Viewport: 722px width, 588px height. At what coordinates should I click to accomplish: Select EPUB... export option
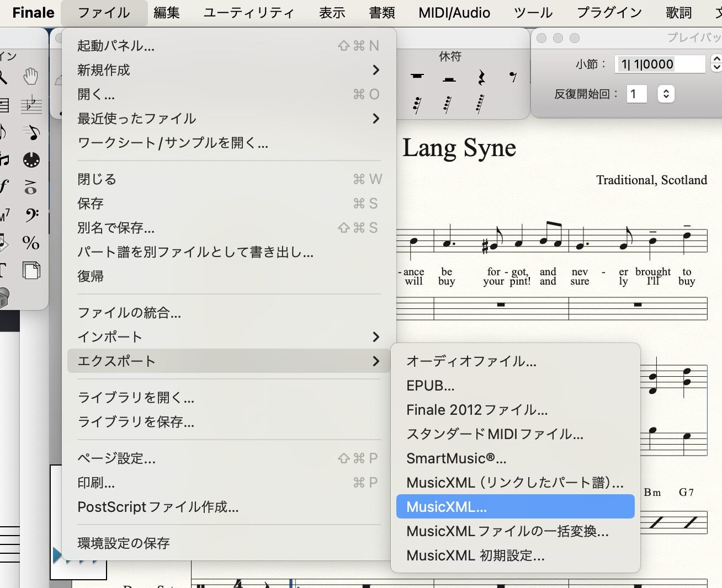click(516, 386)
